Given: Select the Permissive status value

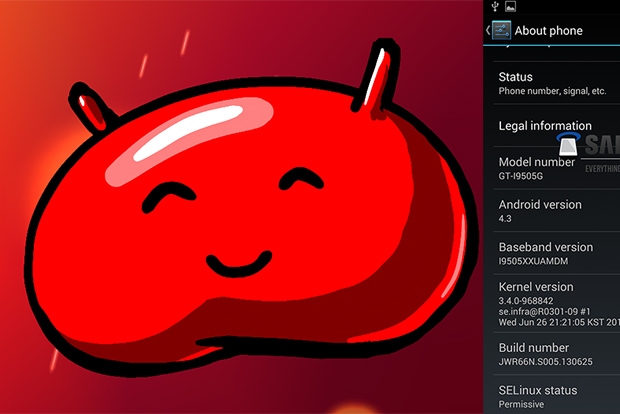Looking at the screenshot, I should 521,404.
